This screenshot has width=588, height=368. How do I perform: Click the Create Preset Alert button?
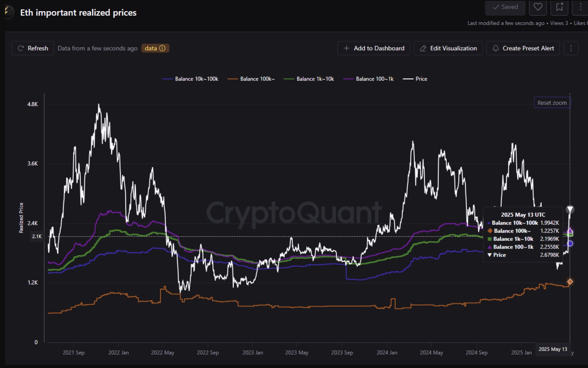pyautogui.click(x=523, y=48)
